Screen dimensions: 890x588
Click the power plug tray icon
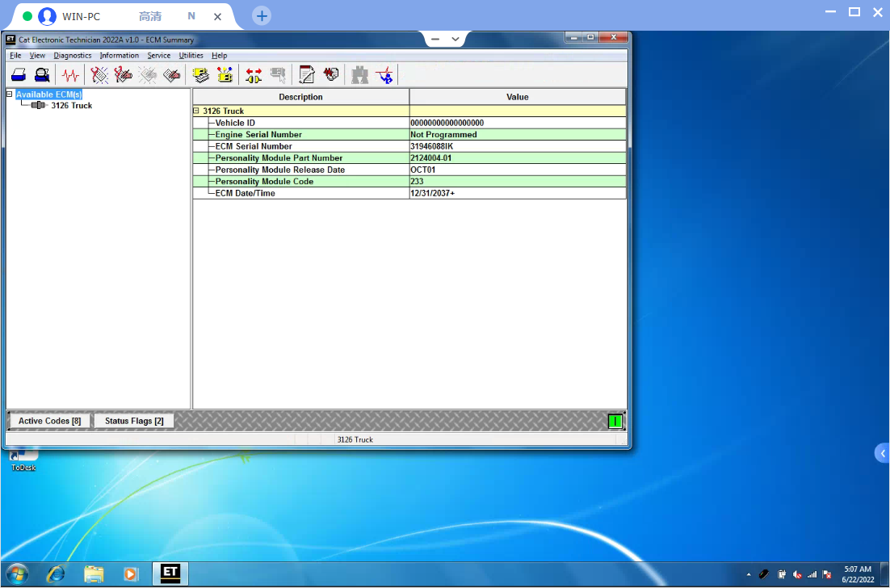[782, 574]
